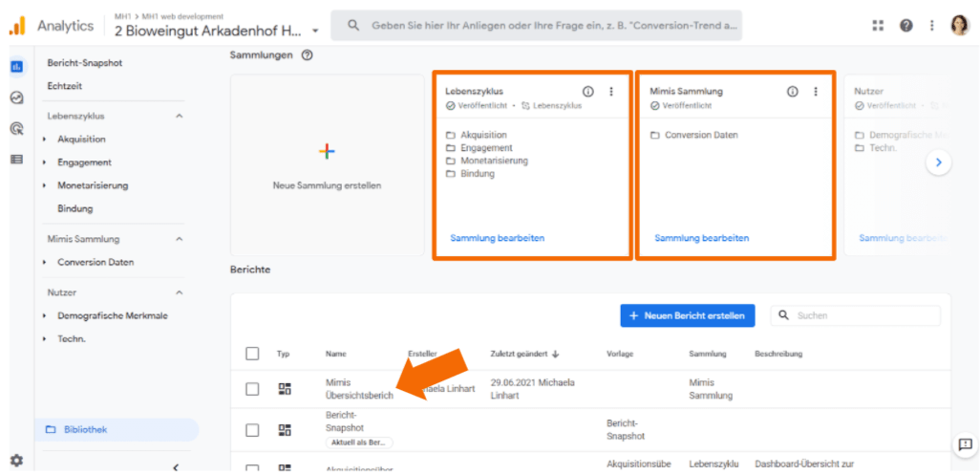Screen dimensions: 980x475
Task: Open the Advertising icon in left rail
Action: [x=16, y=128]
